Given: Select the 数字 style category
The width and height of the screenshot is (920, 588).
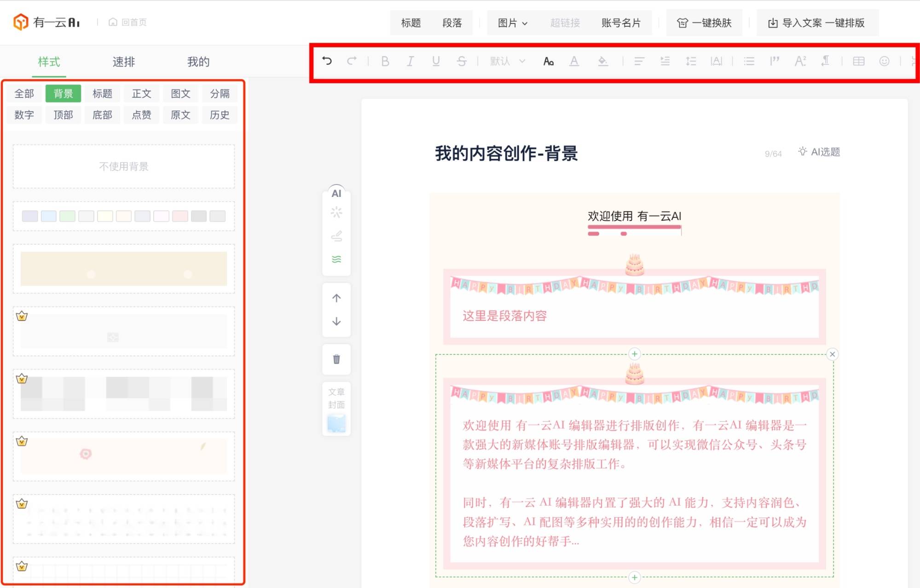Looking at the screenshot, I should click(24, 115).
